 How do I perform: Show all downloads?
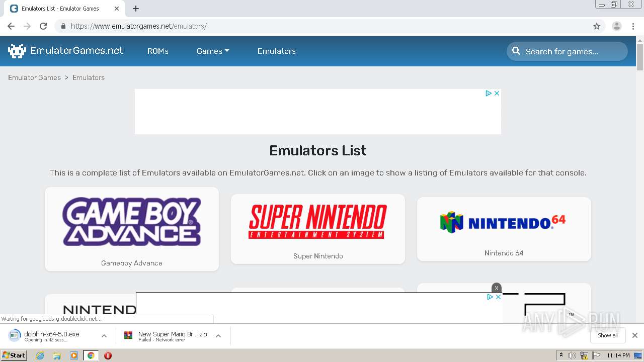(608, 335)
